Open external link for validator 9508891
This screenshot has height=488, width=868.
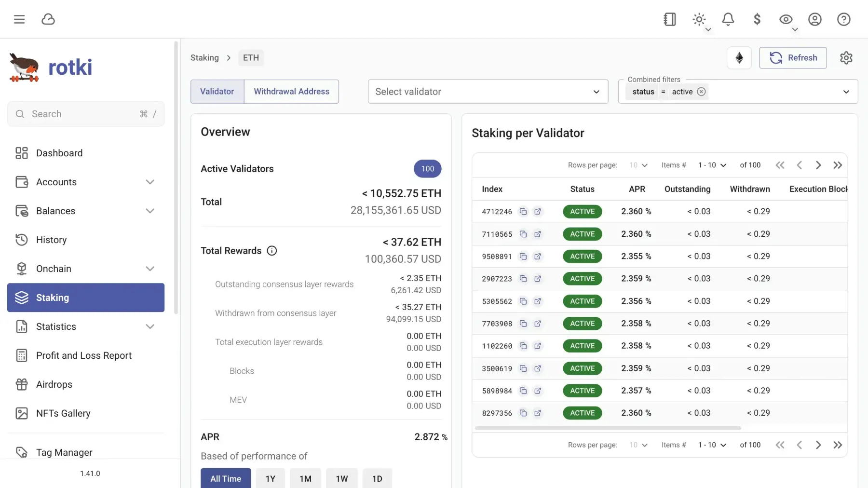(x=538, y=257)
